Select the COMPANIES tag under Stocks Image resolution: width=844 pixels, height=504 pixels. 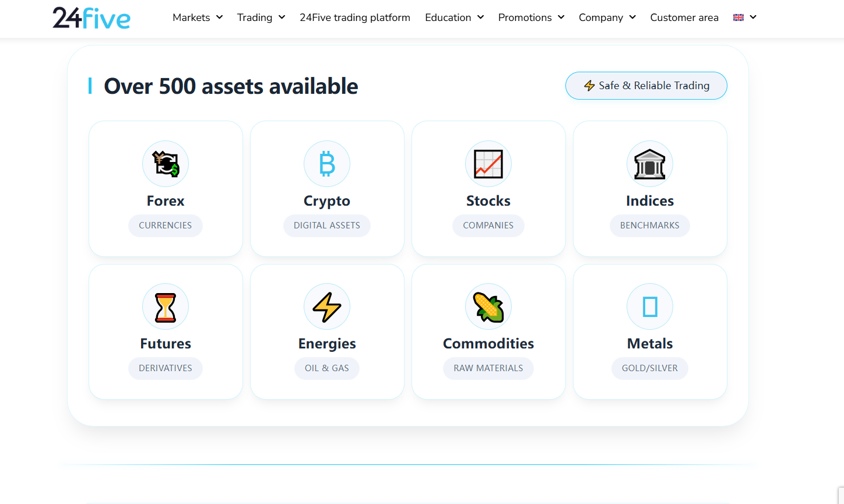coord(488,225)
